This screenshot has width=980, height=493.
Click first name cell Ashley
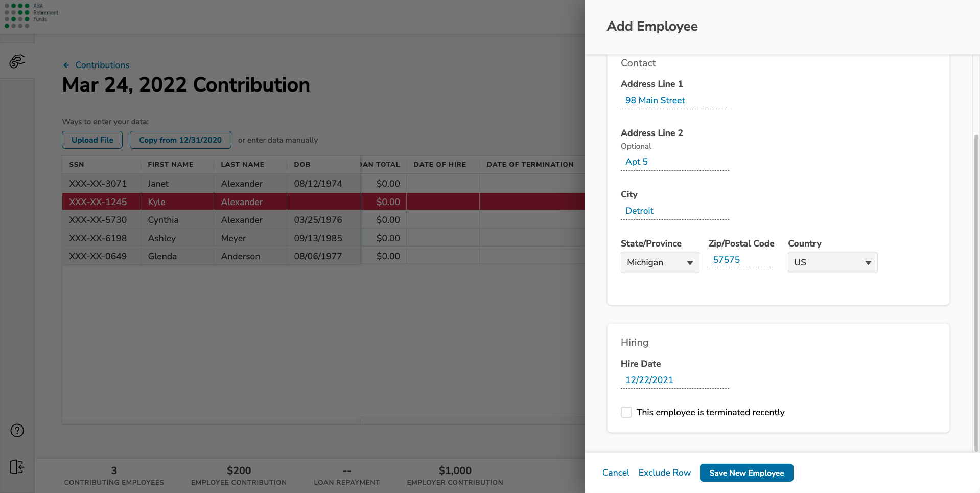coord(177,238)
